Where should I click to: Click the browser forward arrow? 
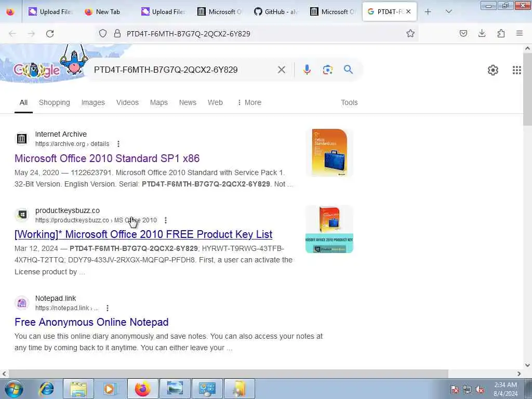(x=31, y=34)
